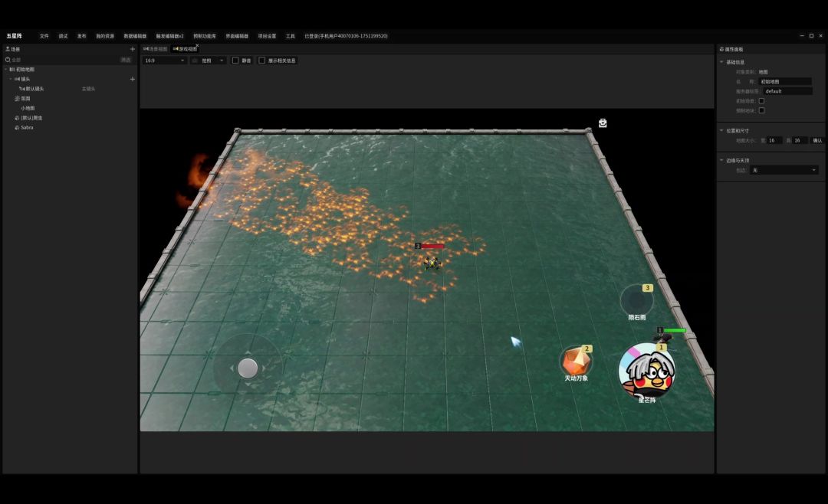Click the plus icon on the 镜头 row

pyautogui.click(x=133, y=79)
